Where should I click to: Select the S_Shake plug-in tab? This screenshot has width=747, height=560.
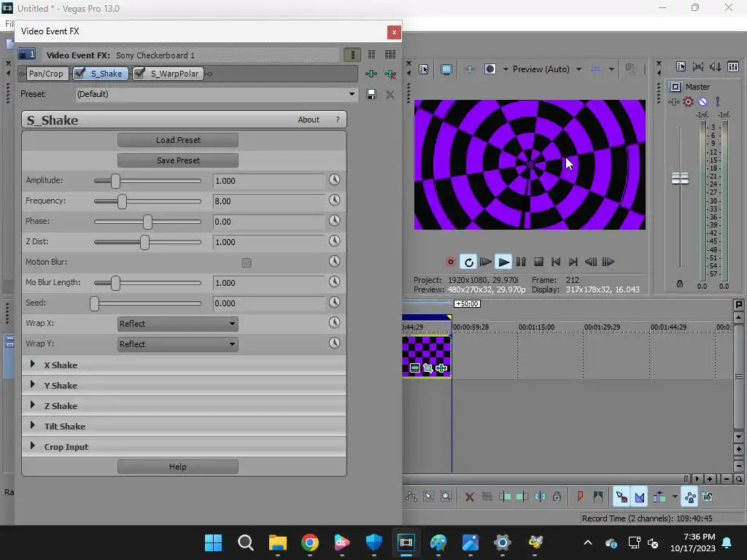pyautogui.click(x=101, y=74)
